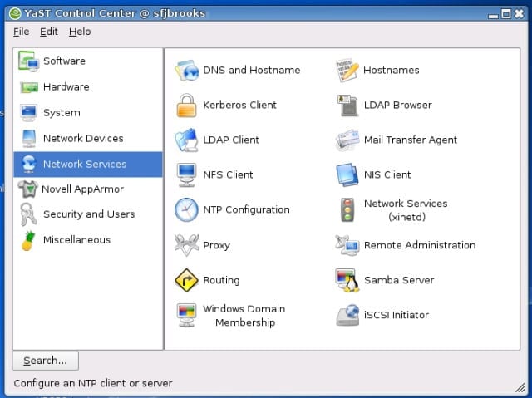This screenshot has height=398, width=532.
Task: Open the Mail Transfer Agent envelope icon
Action: pyautogui.click(x=347, y=140)
